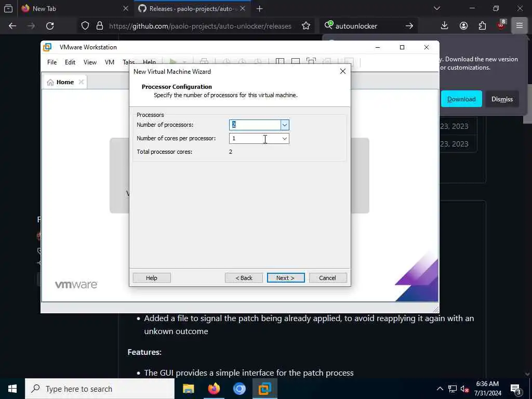Click the muted volume tray icon
The image size is (532, 399).
tap(465, 389)
